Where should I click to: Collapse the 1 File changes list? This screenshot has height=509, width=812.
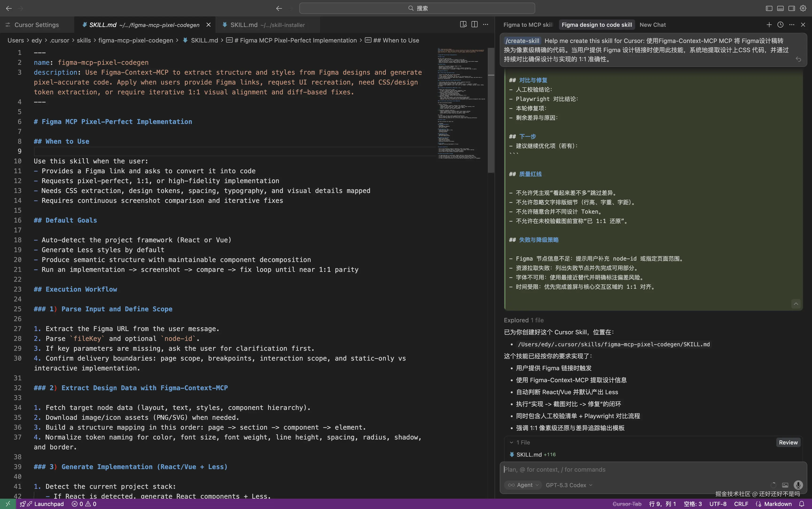(511, 442)
